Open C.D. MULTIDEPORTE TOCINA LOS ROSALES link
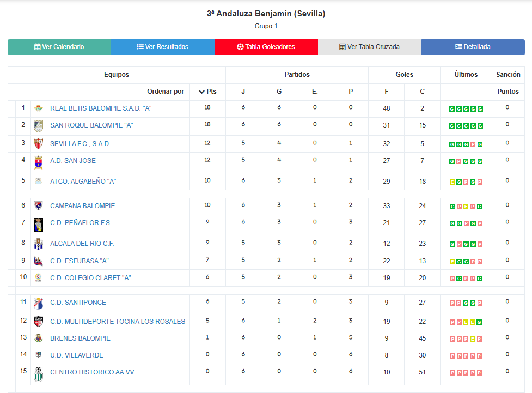532x393 pixels. tap(118, 322)
